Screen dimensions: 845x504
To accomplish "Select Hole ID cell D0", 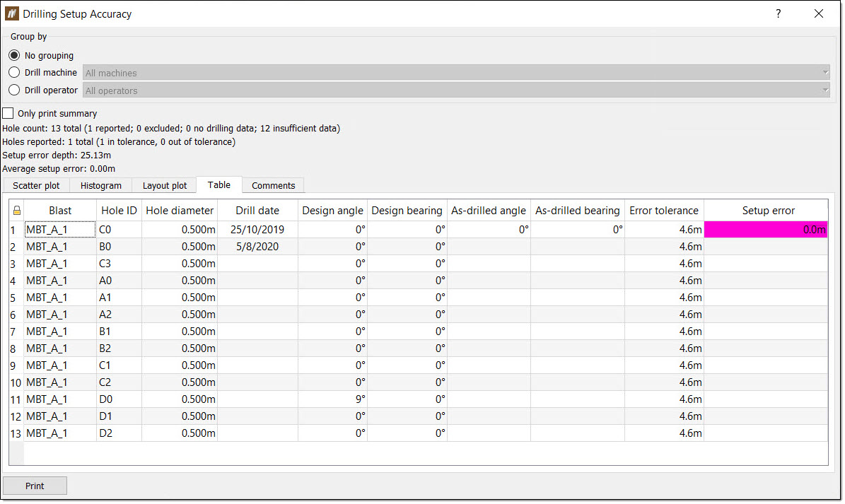I will coord(119,399).
